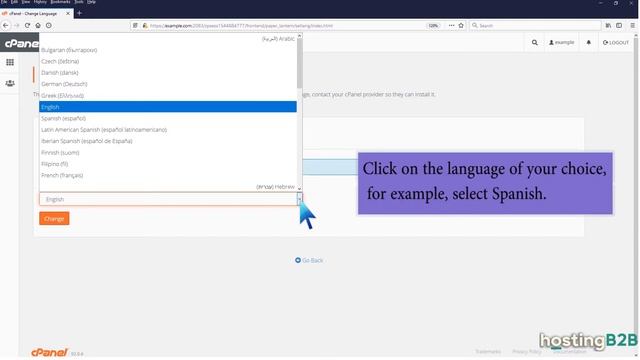Click the list scroll-up arrow
This screenshot has width=640, height=360.
coord(300,36)
